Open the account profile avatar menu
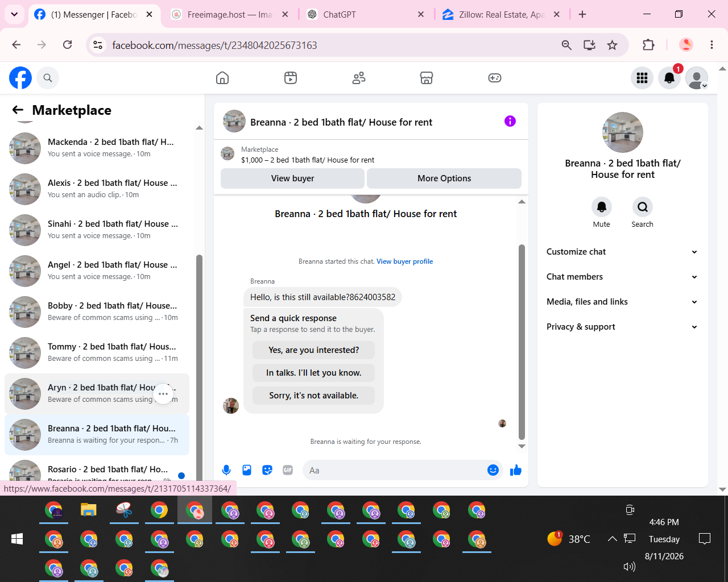 point(697,78)
